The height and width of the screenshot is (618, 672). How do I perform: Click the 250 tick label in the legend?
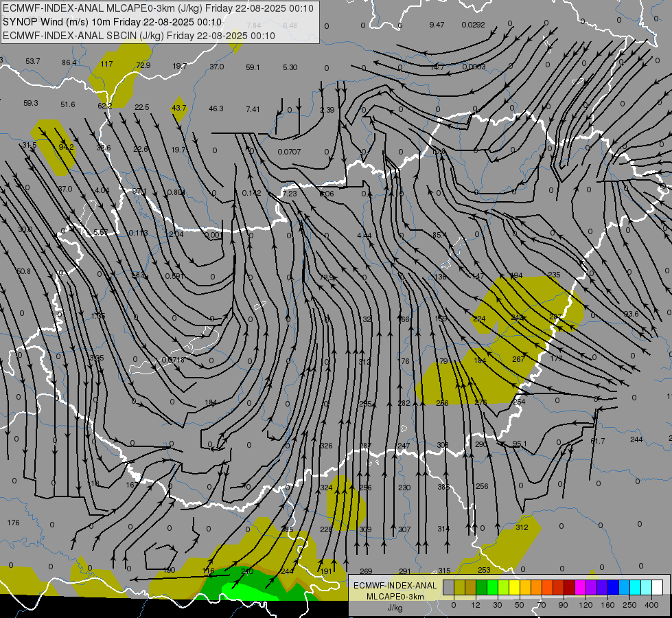[629, 605]
